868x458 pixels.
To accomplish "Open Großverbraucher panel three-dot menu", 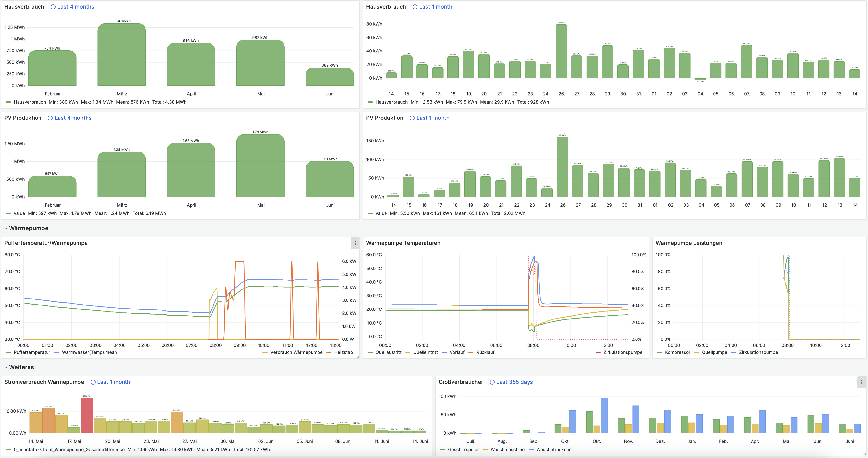I will 861,382.
